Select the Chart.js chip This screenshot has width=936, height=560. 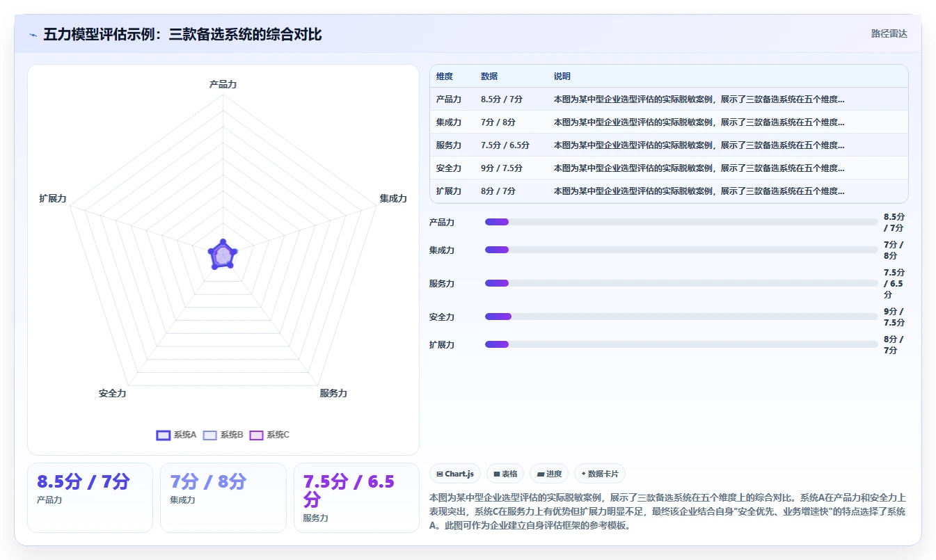[x=455, y=474]
